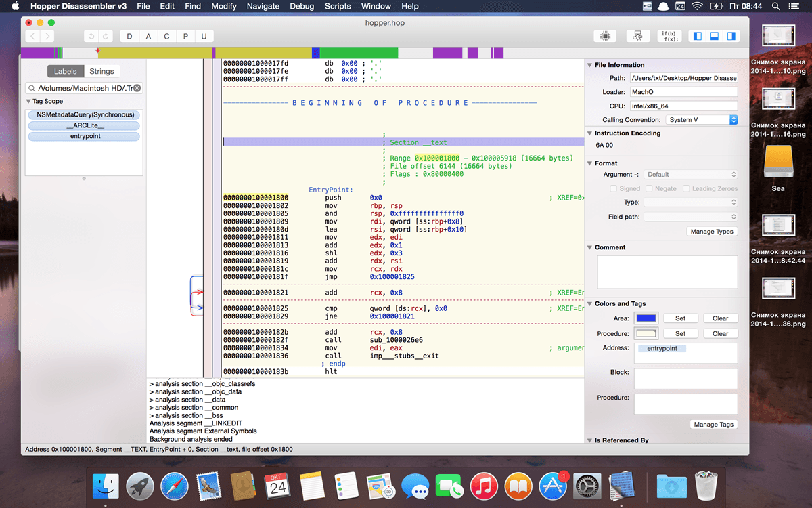The image size is (812, 508).
Task: Open System Preferences from the Dock
Action: point(587,486)
